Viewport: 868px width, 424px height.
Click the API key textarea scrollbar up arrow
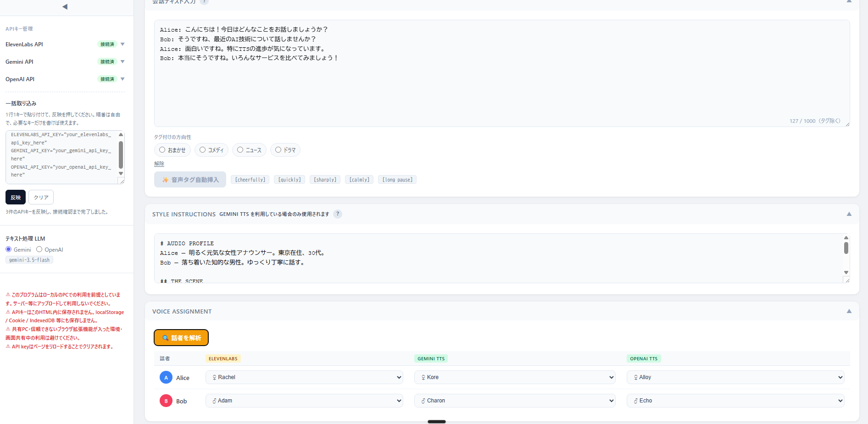121,135
